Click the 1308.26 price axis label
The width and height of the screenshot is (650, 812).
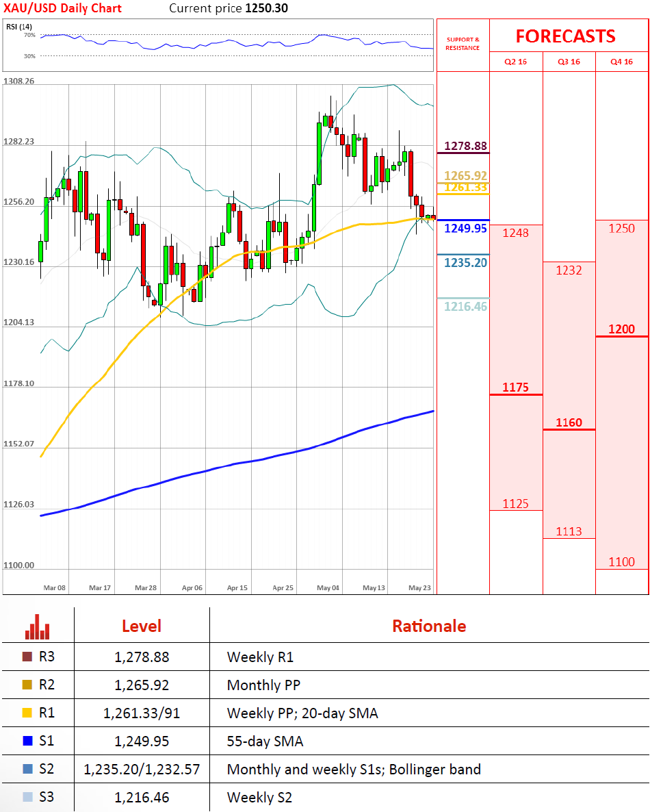click(x=18, y=81)
